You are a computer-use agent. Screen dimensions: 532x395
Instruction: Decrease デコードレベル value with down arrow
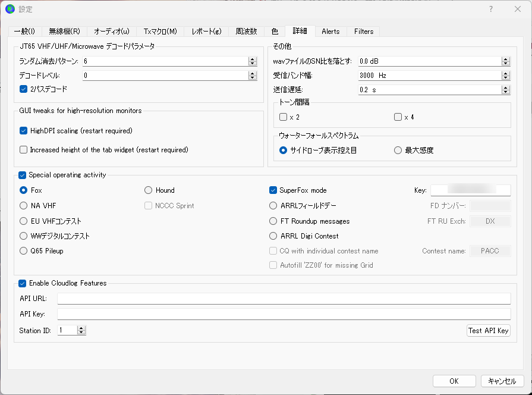point(252,77)
